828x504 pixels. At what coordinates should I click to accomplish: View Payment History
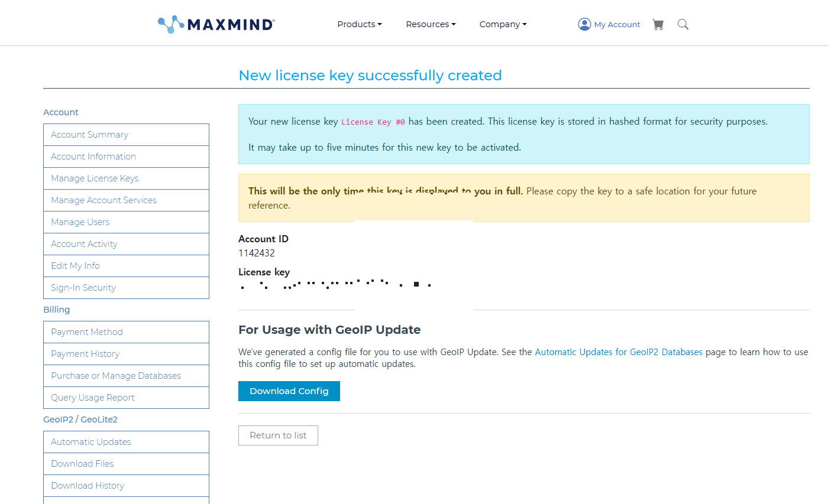click(126, 354)
